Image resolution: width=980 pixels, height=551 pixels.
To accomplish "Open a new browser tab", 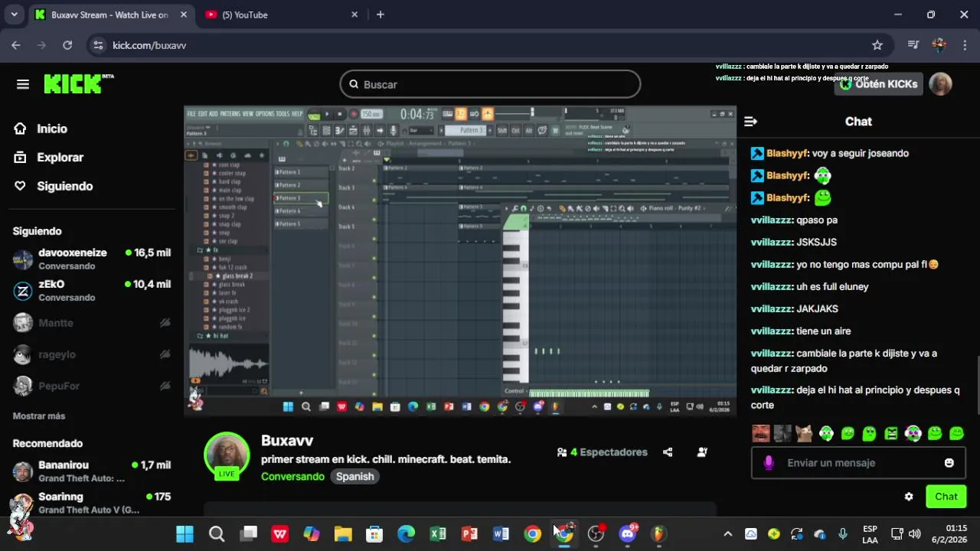I will click(381, 15).
